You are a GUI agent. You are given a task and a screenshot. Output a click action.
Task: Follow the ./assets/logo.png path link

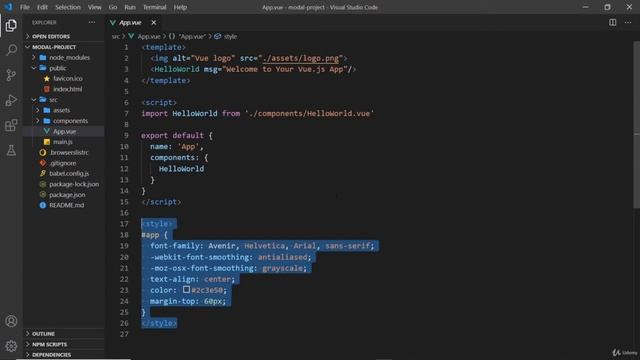tap(301, 58)
